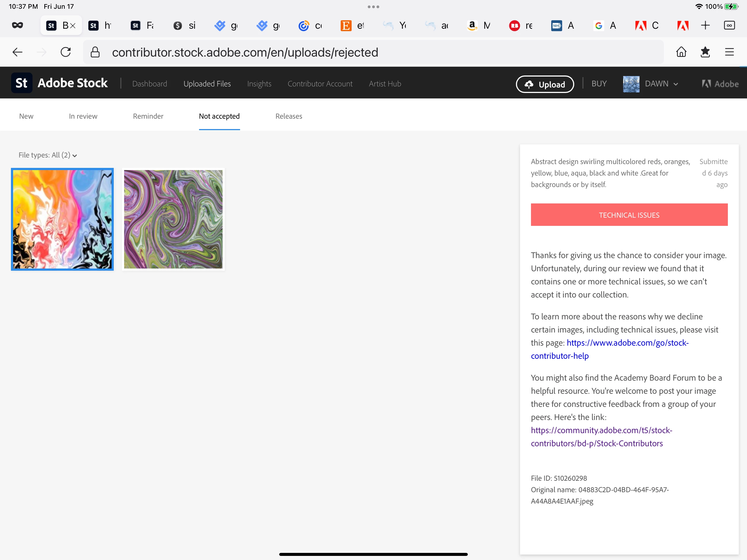Open a new tab with plus icon
Screen dimensions: 747x560
pos(705,25)
